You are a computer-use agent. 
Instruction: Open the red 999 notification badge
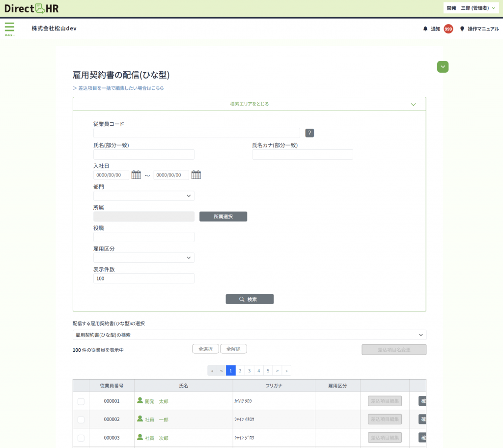[448, 29]
